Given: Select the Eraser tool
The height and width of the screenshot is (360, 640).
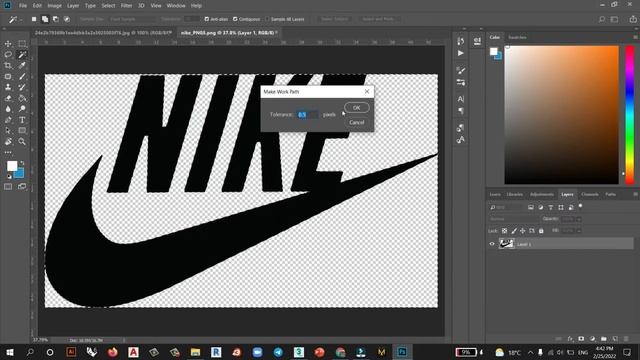Looking at the screenshot, I should click(x=8, y=98).
